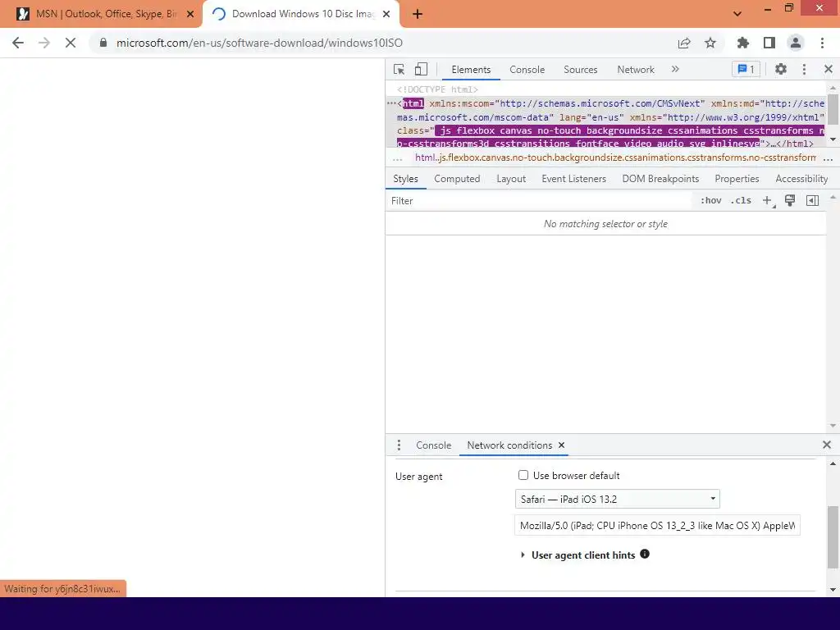Go back with the browser back arrow
Image resolution: width=840 pixels, height=630 pixels.
coord(18,43)
